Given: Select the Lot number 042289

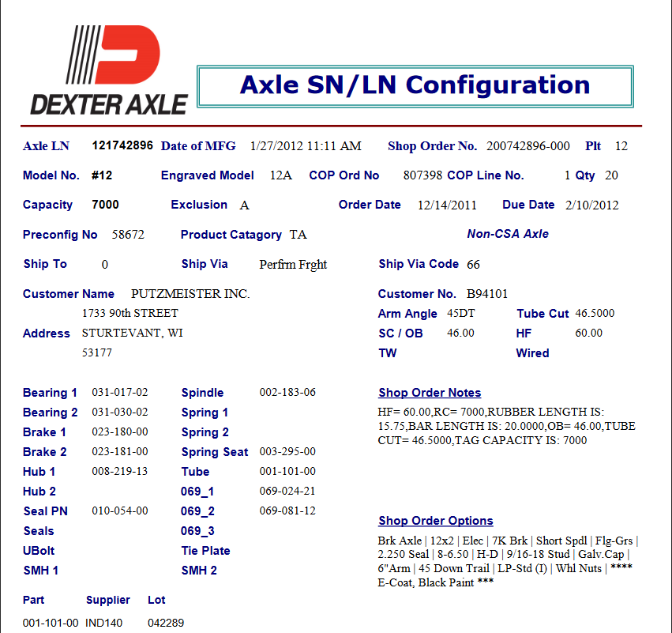Looking at the screenshot, I should [x=166, y=623].
